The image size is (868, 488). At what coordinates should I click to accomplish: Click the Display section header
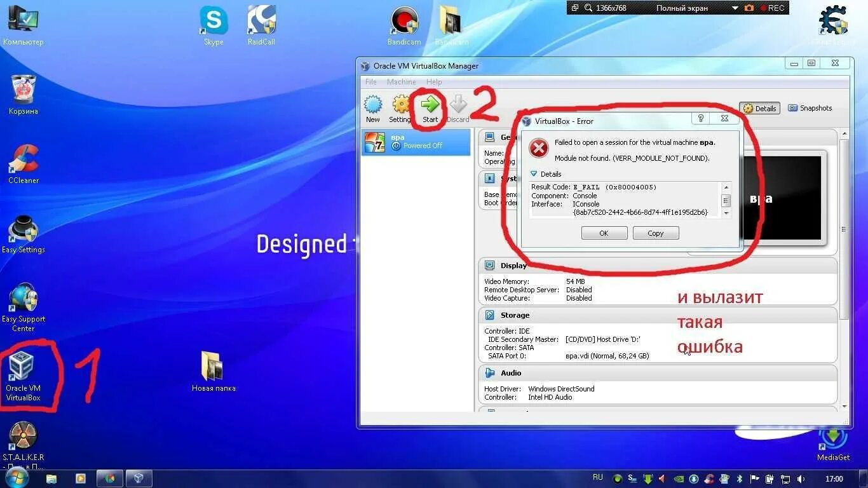point(658,266)
